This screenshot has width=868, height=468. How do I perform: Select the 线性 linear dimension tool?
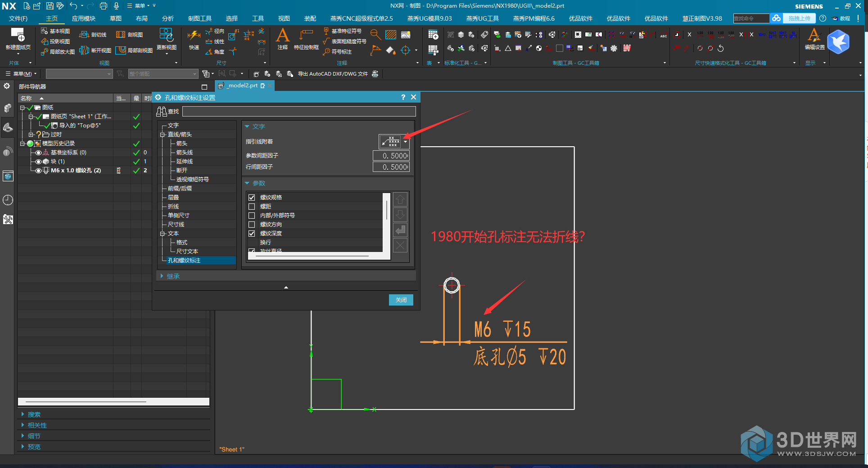215,41
